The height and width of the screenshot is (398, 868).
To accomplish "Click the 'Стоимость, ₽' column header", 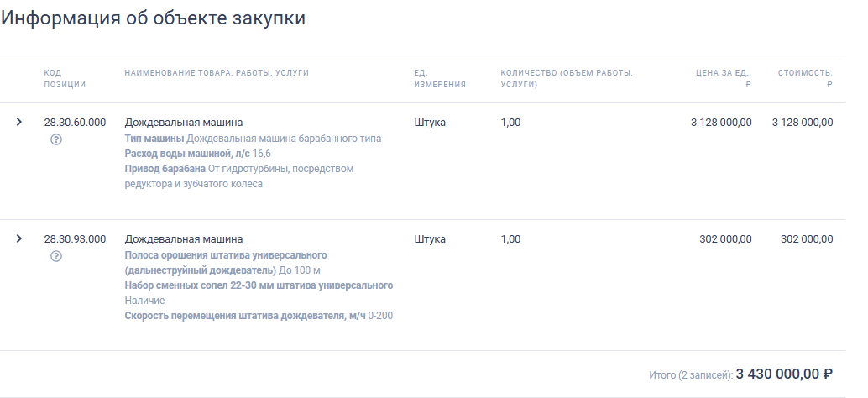I will click(x=805, y=79).
